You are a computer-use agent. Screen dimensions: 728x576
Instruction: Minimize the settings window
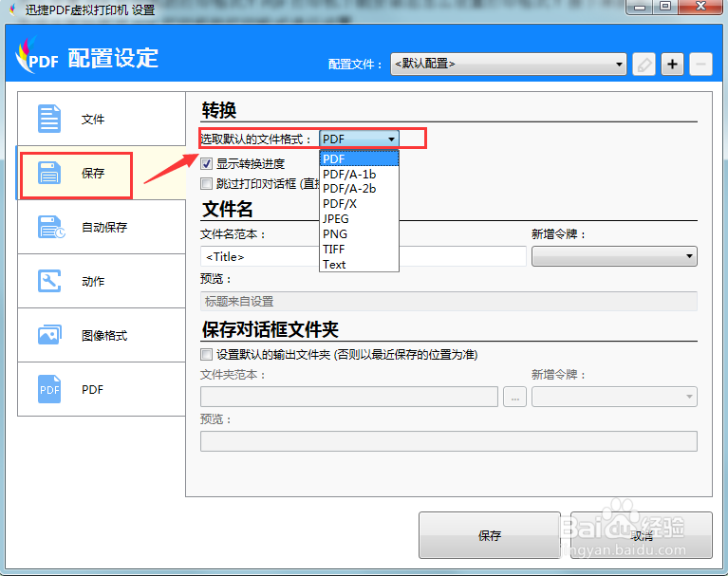click(640, 7)
